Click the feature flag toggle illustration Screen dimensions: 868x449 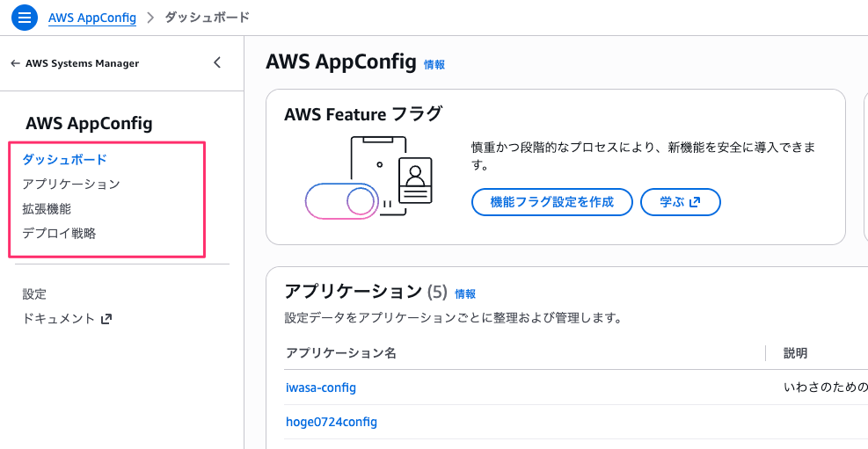[340, 201]
